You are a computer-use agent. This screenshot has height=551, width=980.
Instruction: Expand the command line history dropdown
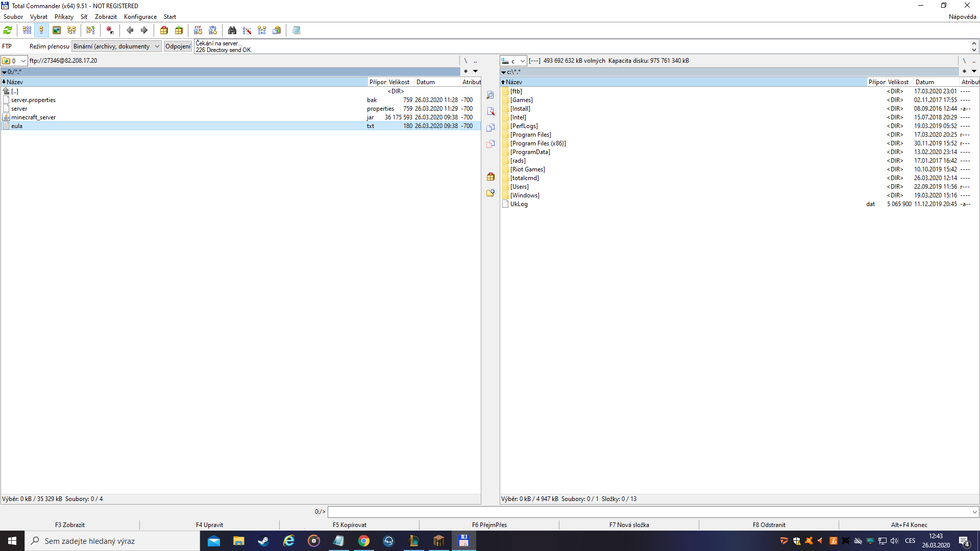[974, 512]
